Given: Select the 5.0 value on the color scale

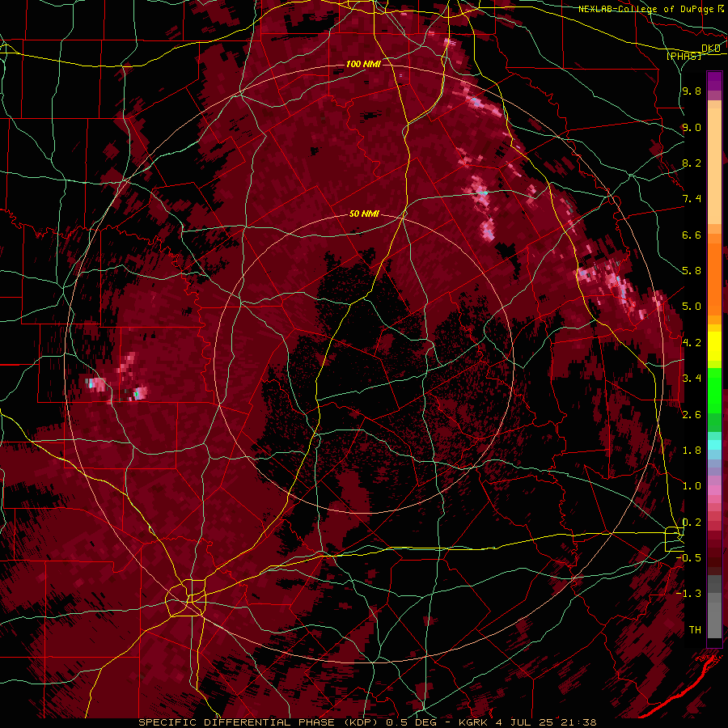Looking at the screenshot, I should [692, 307].
